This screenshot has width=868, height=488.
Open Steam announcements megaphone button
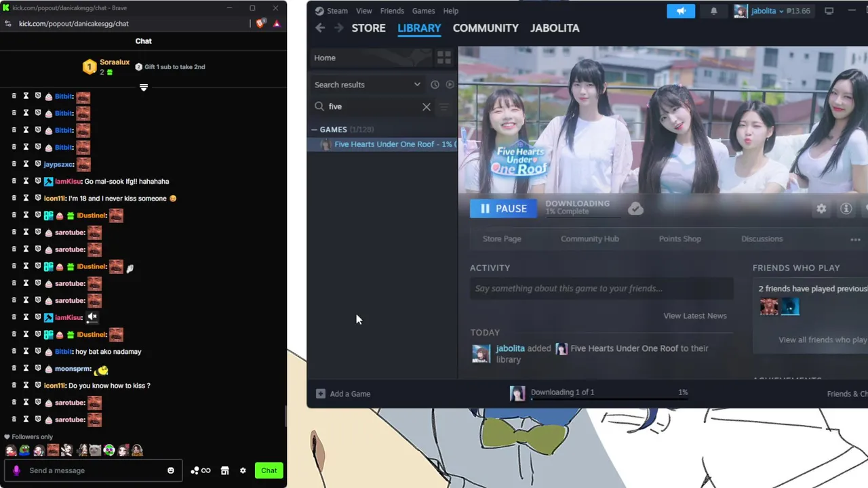coord(681,11)
